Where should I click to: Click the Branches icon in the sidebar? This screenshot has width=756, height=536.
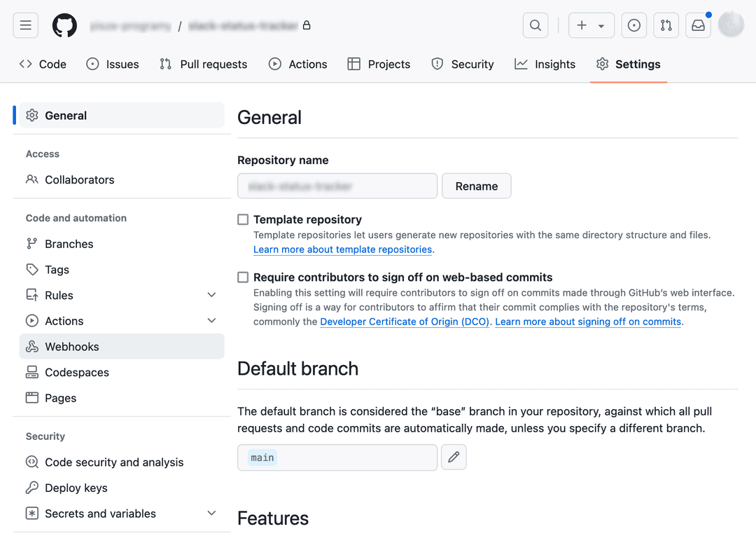coord(32,244)
